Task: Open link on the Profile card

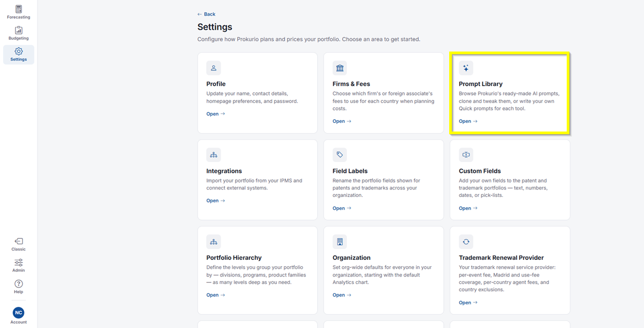Action: coord(216,114)
